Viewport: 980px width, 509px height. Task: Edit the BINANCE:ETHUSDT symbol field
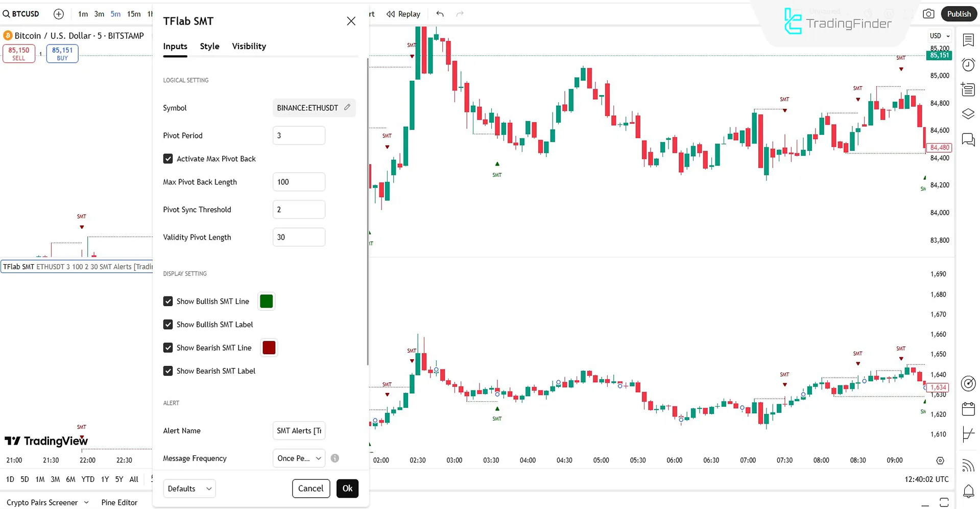[347, 107]
